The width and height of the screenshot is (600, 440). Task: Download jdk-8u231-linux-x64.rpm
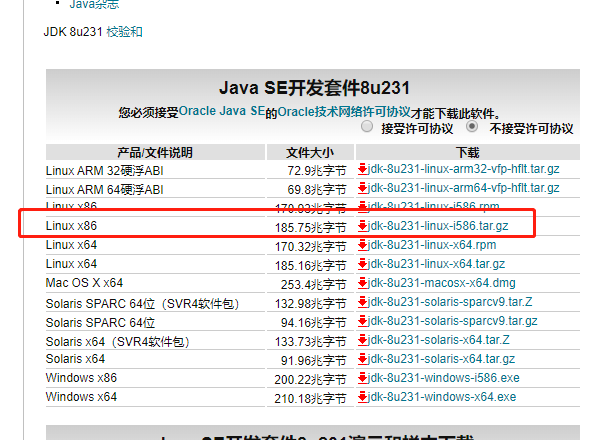(x=432, y=245)
